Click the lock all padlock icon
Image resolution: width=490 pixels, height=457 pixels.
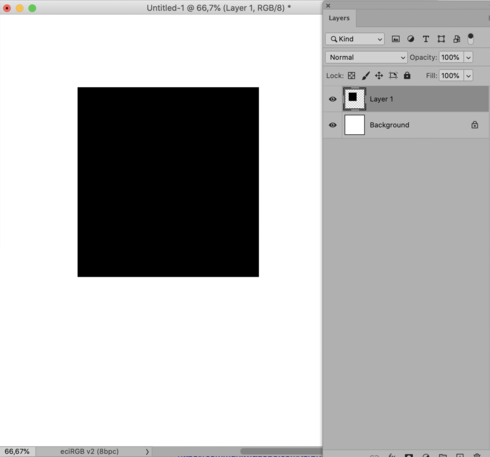pos(407,75)
